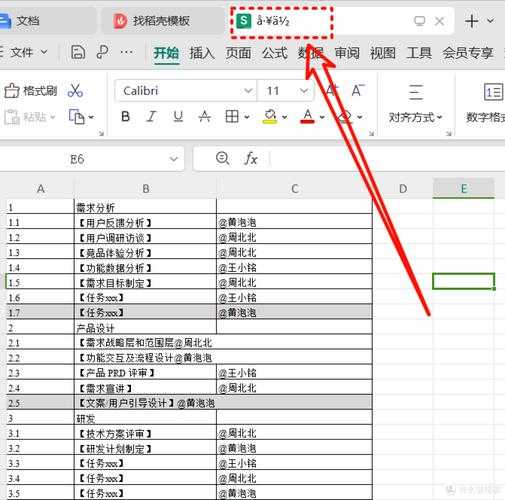Click cell 【技术方案评审】
The height and width of the screenshot is (500, 505).
click(x=145, y=433)
